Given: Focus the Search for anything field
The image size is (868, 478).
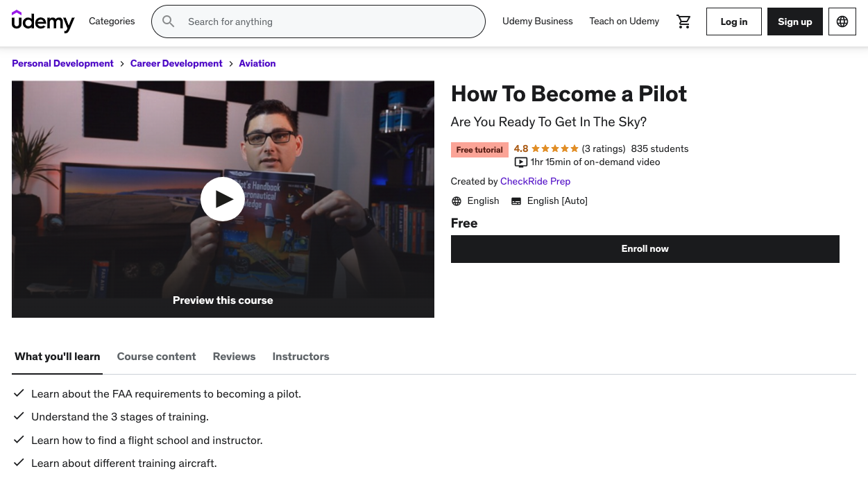Looking at the screenshot, I should coord(318,22).
